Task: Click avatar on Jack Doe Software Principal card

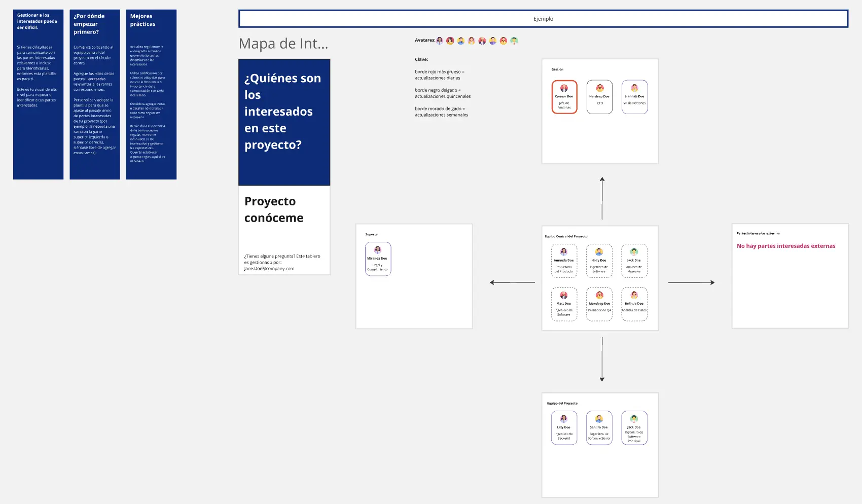Action: coord(634,419)
